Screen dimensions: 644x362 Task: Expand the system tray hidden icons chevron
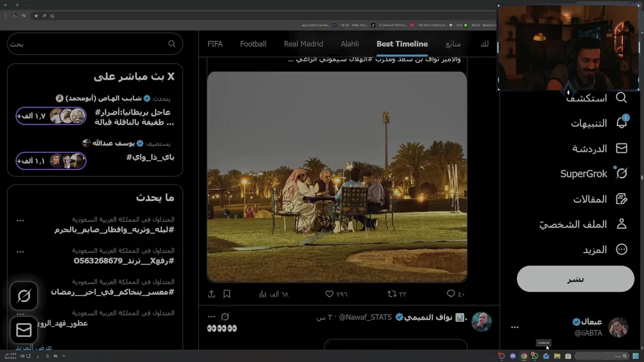[x=63, y=356]
